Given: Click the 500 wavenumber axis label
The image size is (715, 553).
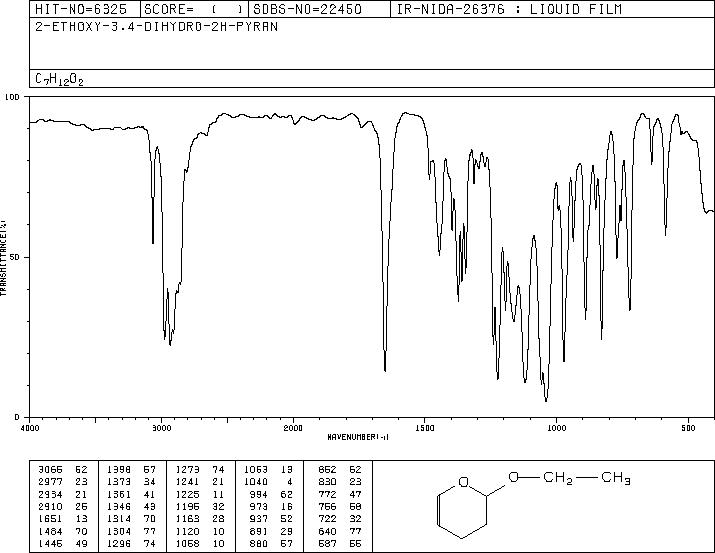Looking at the screenshot, I should [688, 428].
